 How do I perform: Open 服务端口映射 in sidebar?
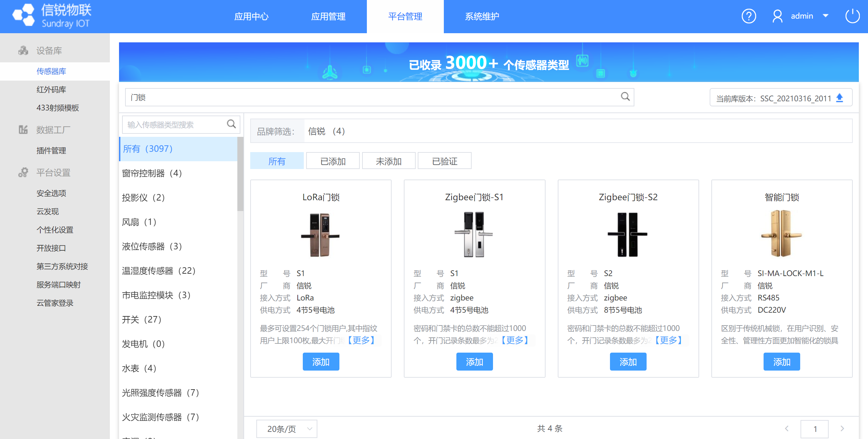tap(58, 285)
